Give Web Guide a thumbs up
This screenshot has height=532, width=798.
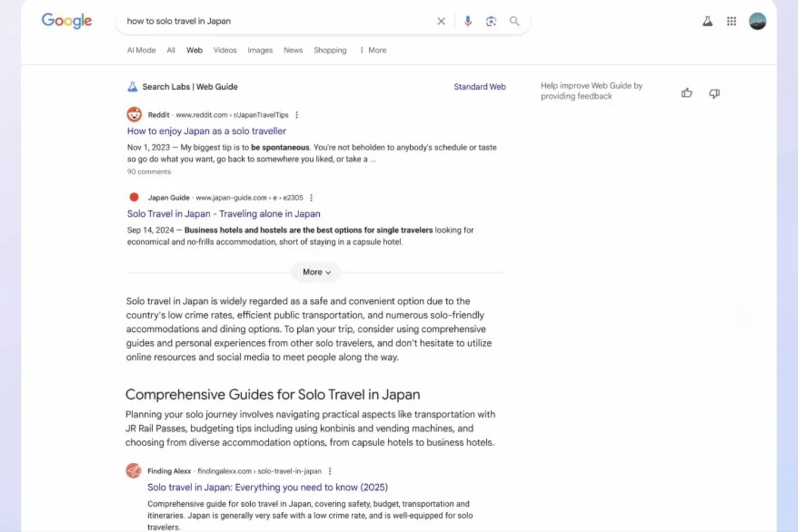686,93
